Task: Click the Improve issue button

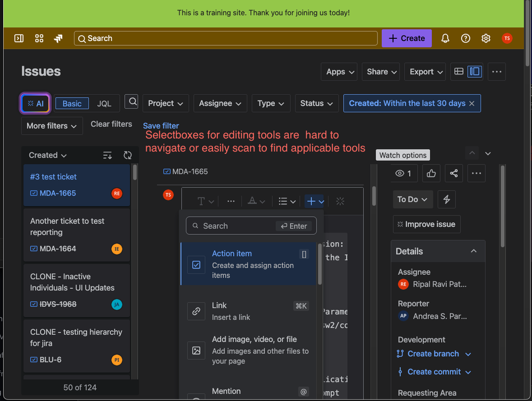Action: tap(426, 224)
